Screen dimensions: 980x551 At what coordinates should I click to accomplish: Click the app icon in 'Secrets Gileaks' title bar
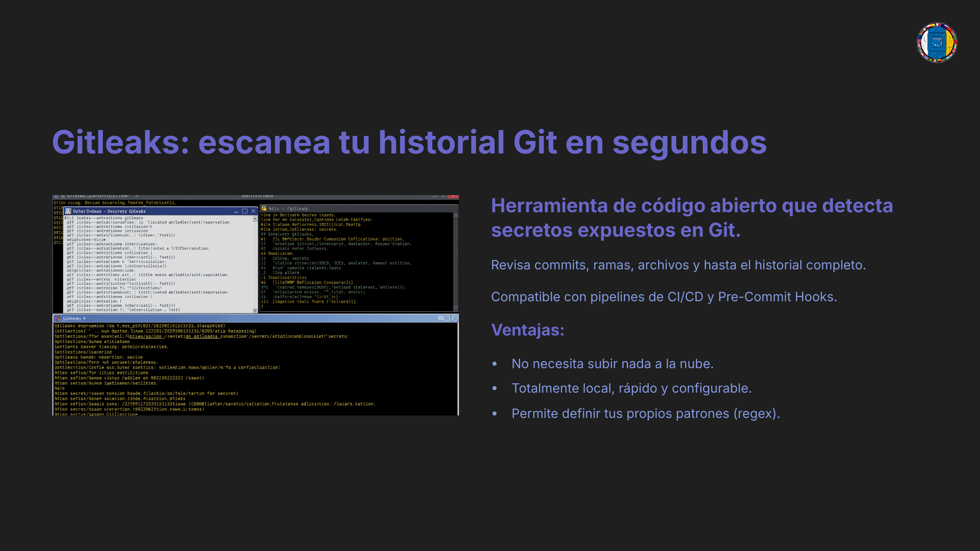pos(68,211)
